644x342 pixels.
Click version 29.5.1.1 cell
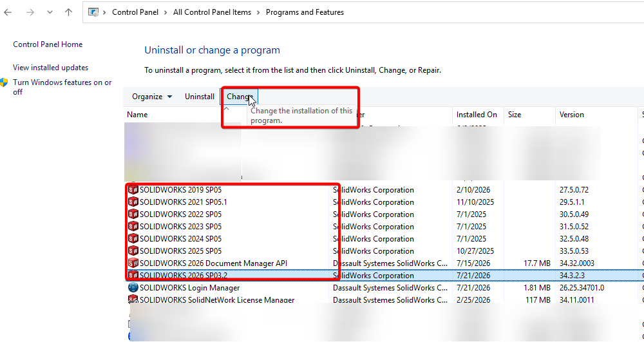572,202
